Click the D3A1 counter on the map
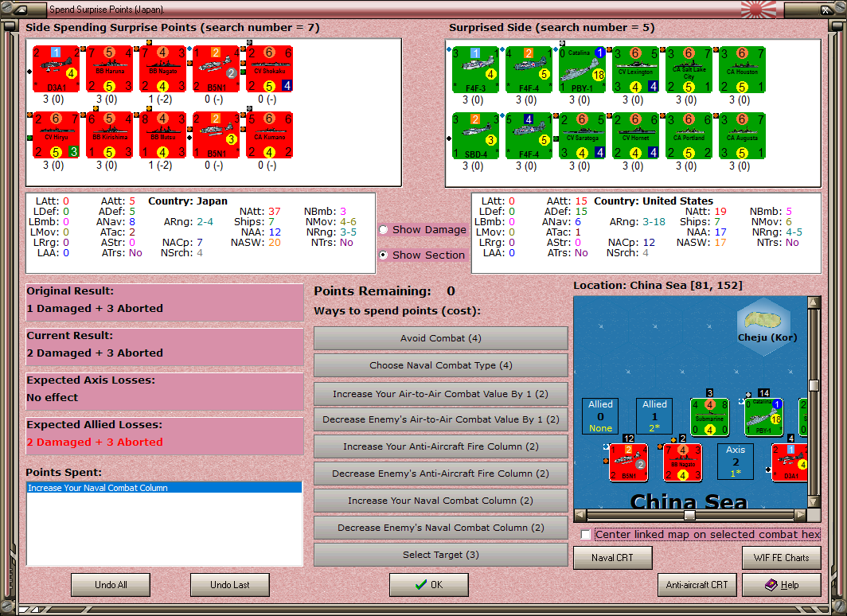The image size is (847, 616). click(790, 462)
